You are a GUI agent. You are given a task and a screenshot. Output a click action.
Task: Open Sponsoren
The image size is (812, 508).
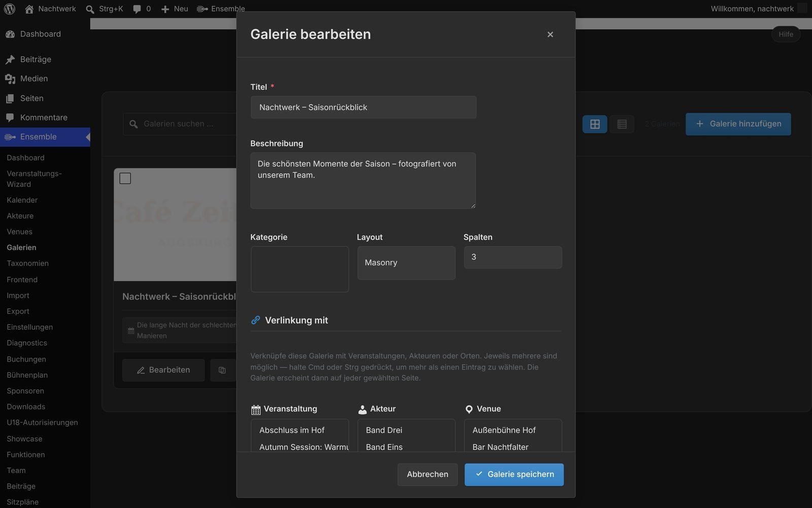click(25, 391)
